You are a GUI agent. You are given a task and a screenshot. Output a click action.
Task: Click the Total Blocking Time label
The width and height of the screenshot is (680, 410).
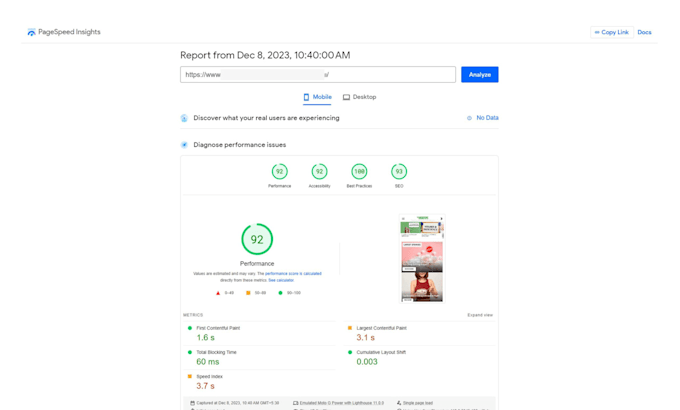[216, 352]
